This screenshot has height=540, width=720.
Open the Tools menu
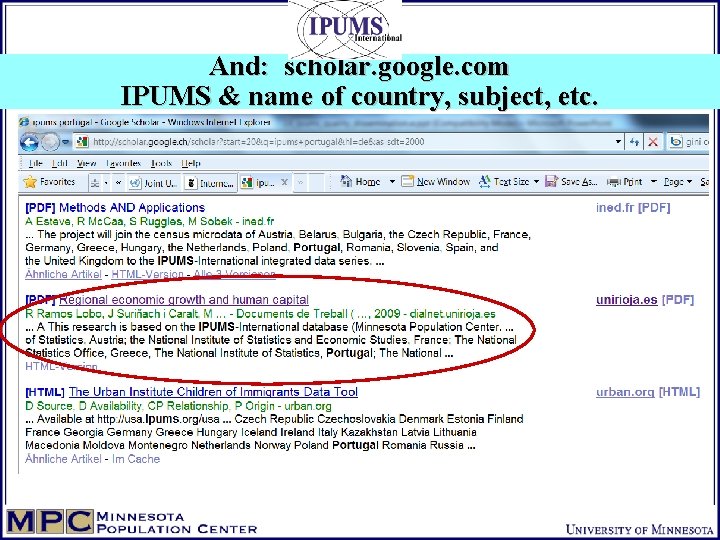[161, 163]
